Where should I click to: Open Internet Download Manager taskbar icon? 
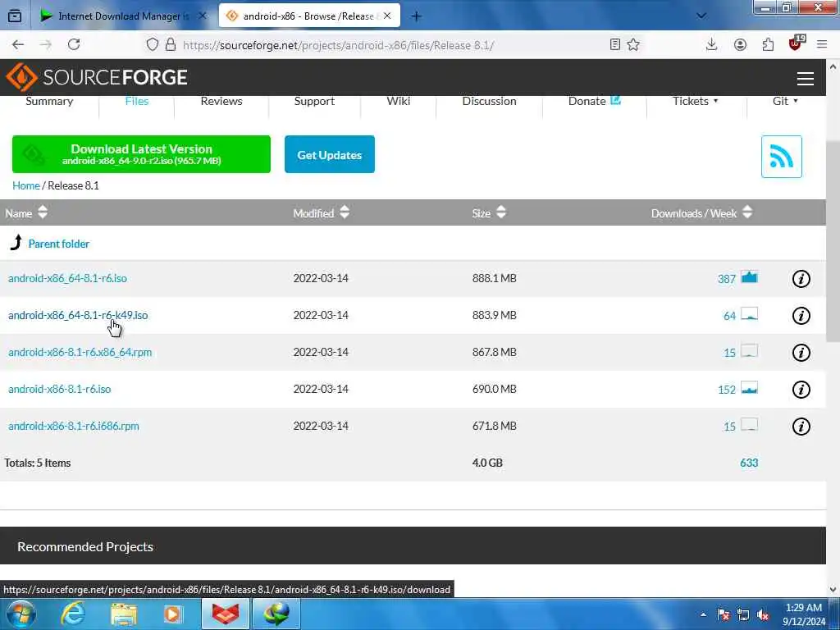[276, 614]
